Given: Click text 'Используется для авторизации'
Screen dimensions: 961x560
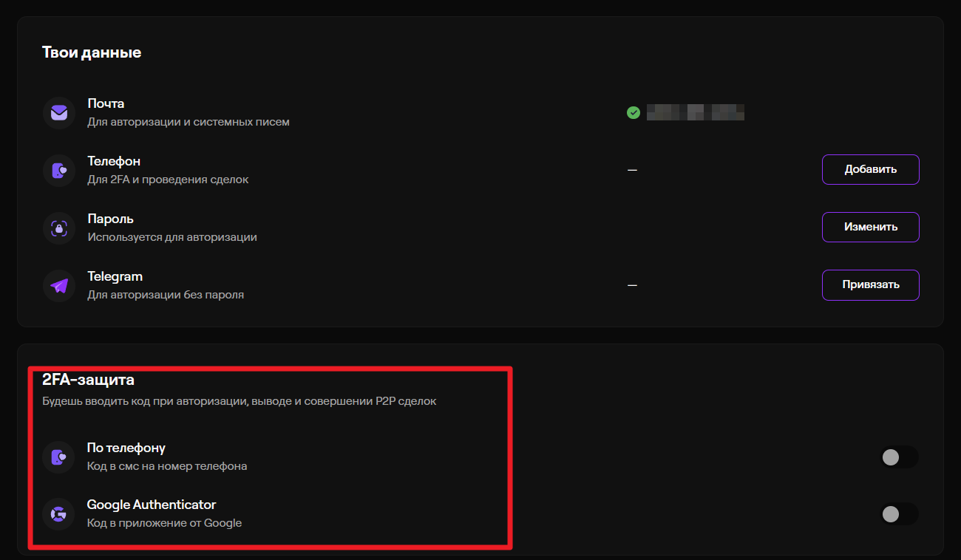Looking at the screenshot, I should tap(172, 237).
